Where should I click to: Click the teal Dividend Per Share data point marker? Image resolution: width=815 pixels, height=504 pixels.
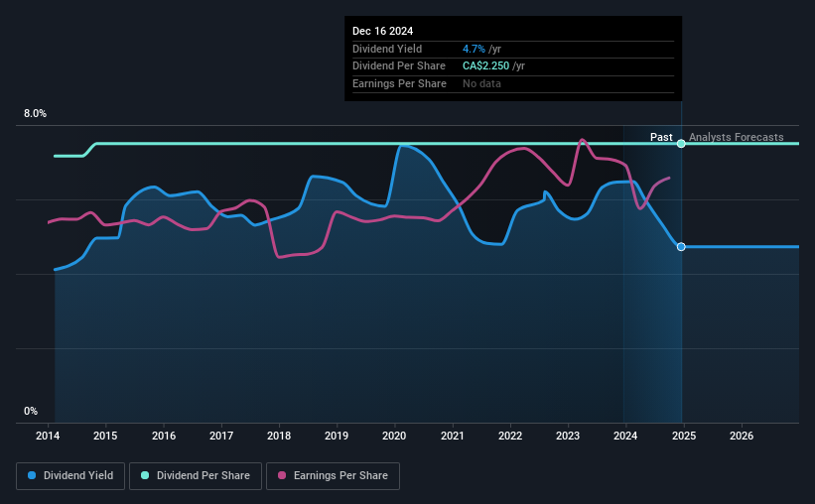click(681, 144)
